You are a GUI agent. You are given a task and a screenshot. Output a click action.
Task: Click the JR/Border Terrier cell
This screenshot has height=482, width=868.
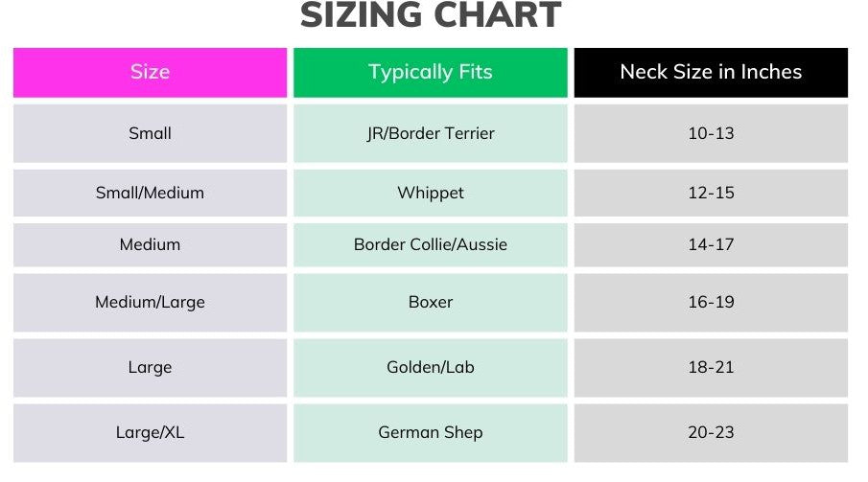coord(430,133)
